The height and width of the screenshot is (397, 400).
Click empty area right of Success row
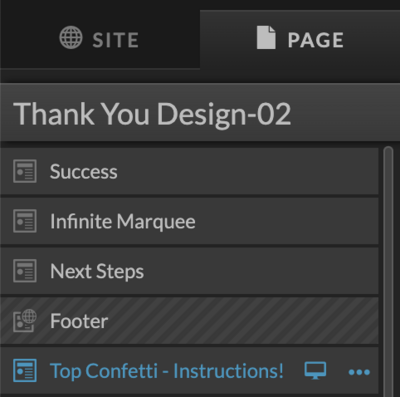247,171
